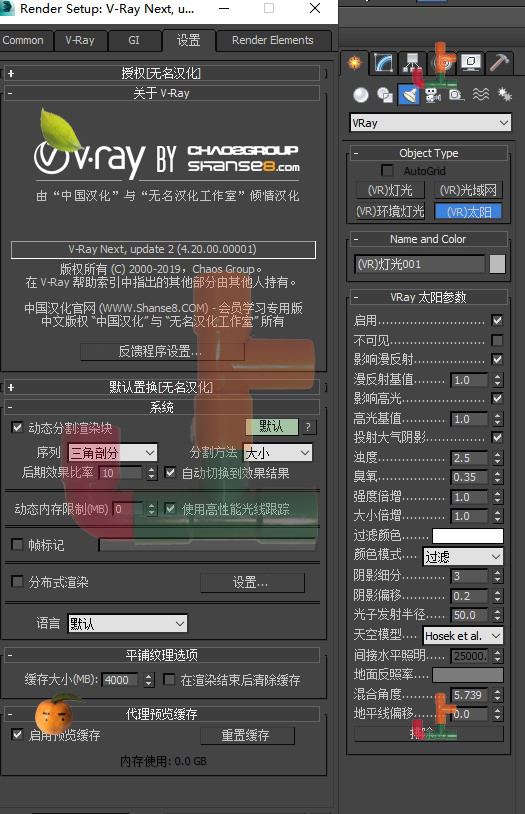The width and height of the screenshot is (525, 814).
Task: Select the Systems gears icon
Action: 504,95
